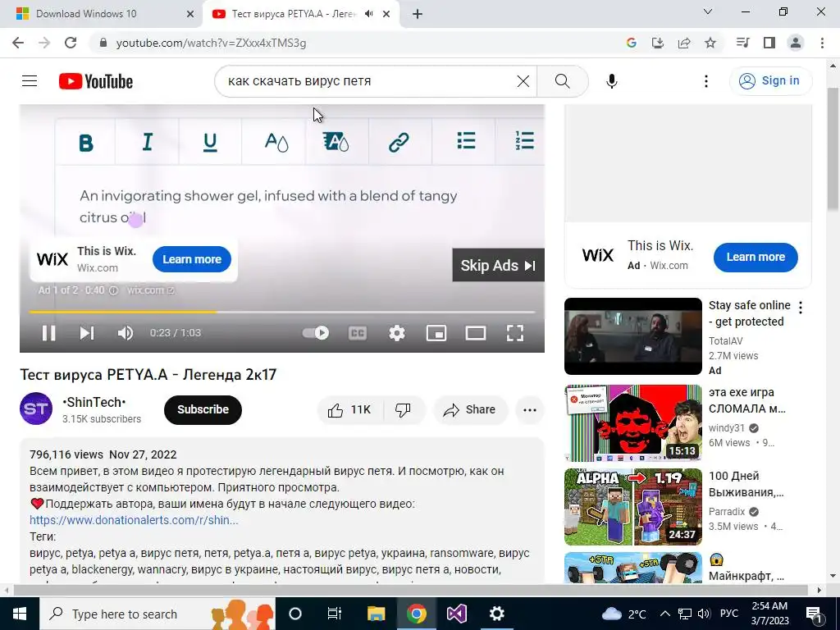Viewport: 840px width, 630px height.
Task: Toggle theater mode view
Action: (476, 333)
